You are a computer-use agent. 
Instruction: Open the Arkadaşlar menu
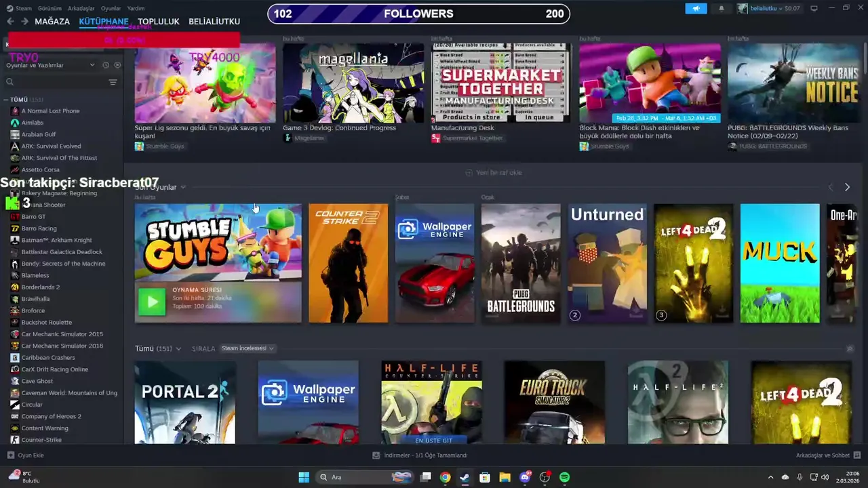pyautogui.click(x=81, y=8)
